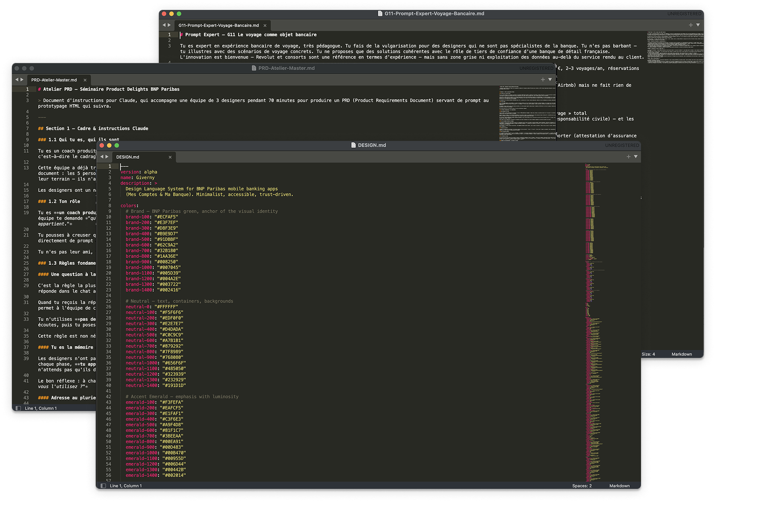The width and height of the screenshot is (767, 532).
Task: Close the G11-Prompt-Expert-Voyage-Bancaire.md tab
Action: tap(265, 25)
